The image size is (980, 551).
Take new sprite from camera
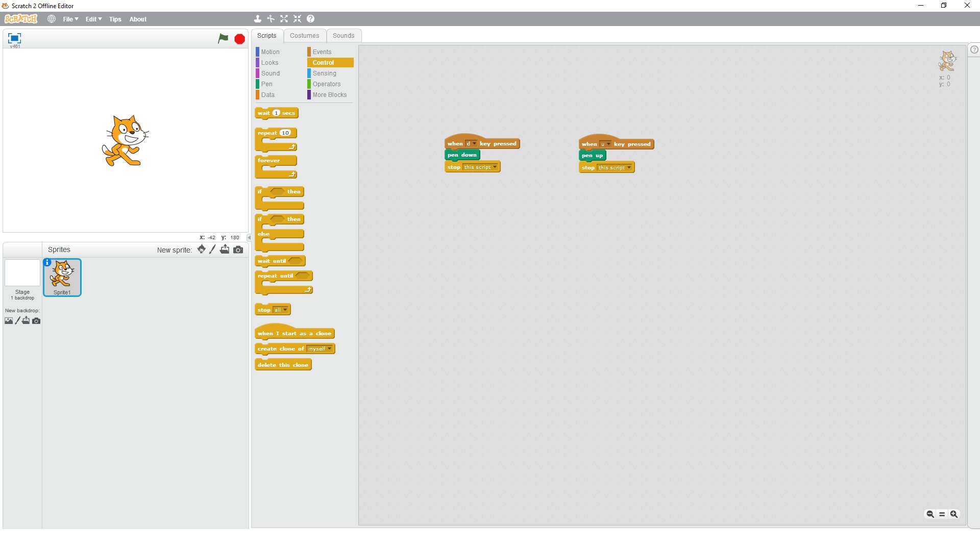(x=238, y=249)
